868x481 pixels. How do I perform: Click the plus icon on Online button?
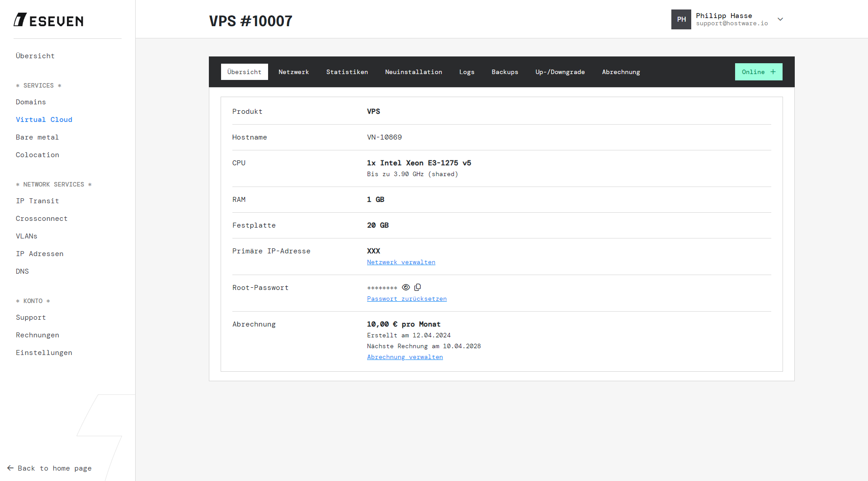click(x=773, y=72)
